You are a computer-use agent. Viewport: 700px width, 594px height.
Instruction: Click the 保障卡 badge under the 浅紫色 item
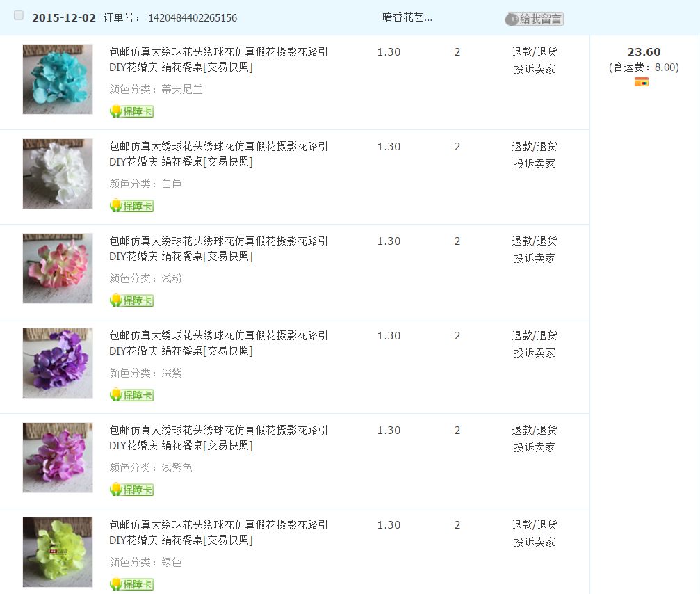pyautogui.click(x=131, y=490)
